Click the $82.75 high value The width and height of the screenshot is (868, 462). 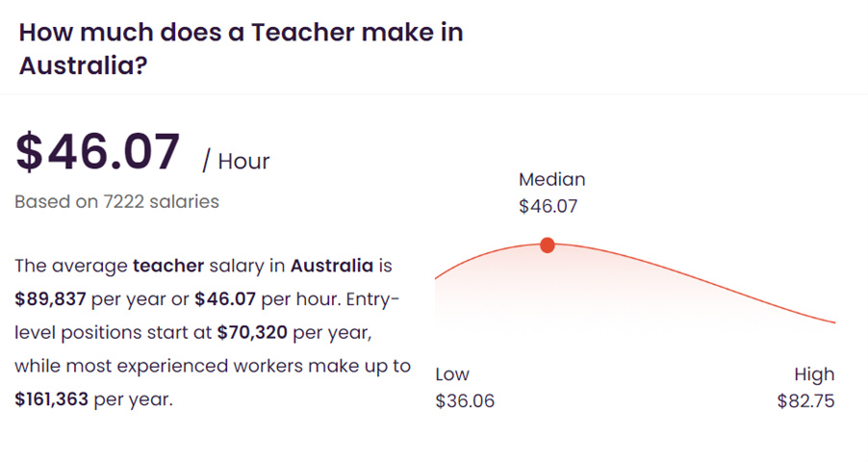[x=805, y=401]
